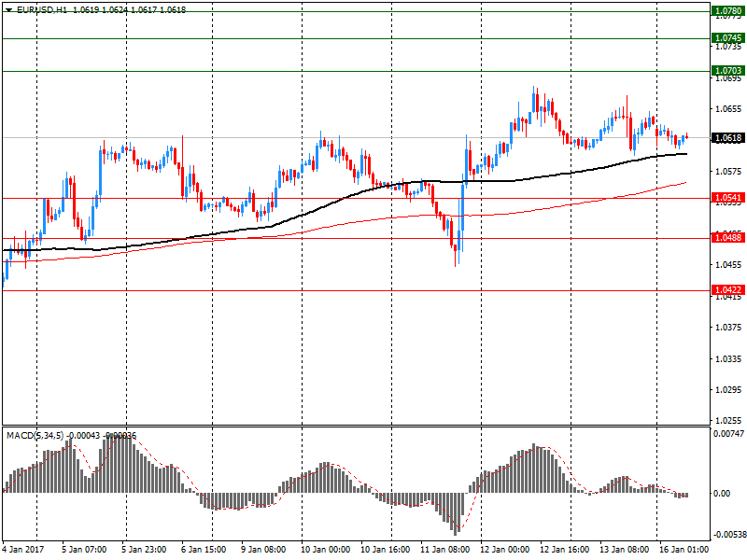Image resolution: width=747 pixels, height=560 pixels.
Task: Click the MACD scale value 0.00
Action: point(722,494)
